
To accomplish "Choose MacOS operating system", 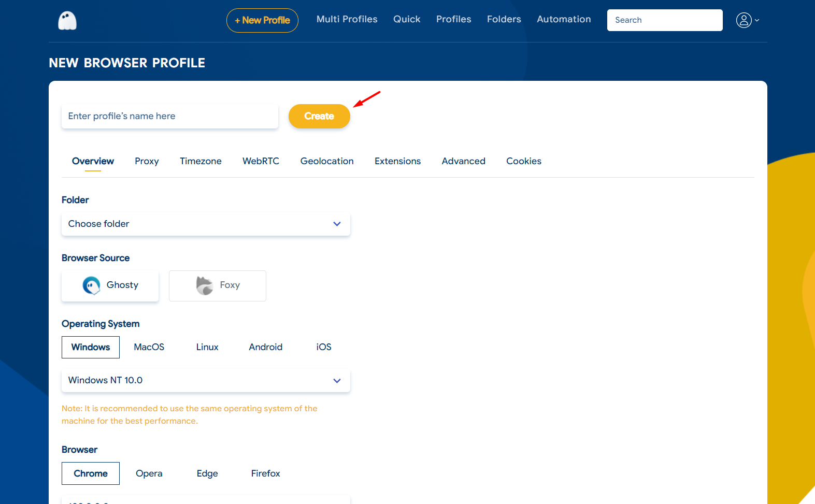I will coord(149,347).
